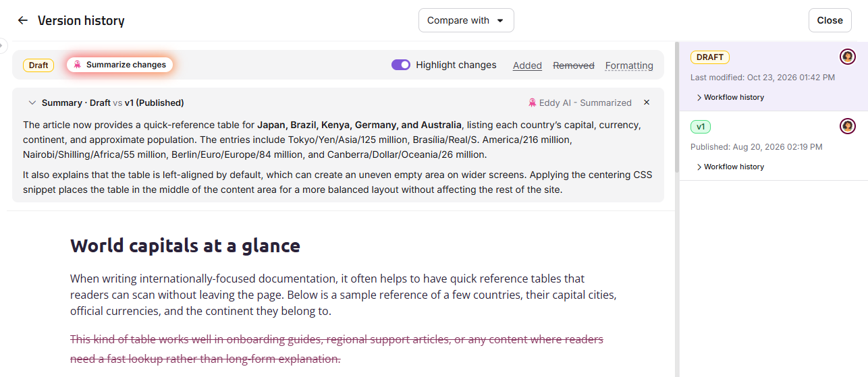The width and height of the screenshot is (868, 377).
Task: Click the Last modified Oct 23, 2026 timestamp
Action: pyautogui.click(x=763, y=78)
